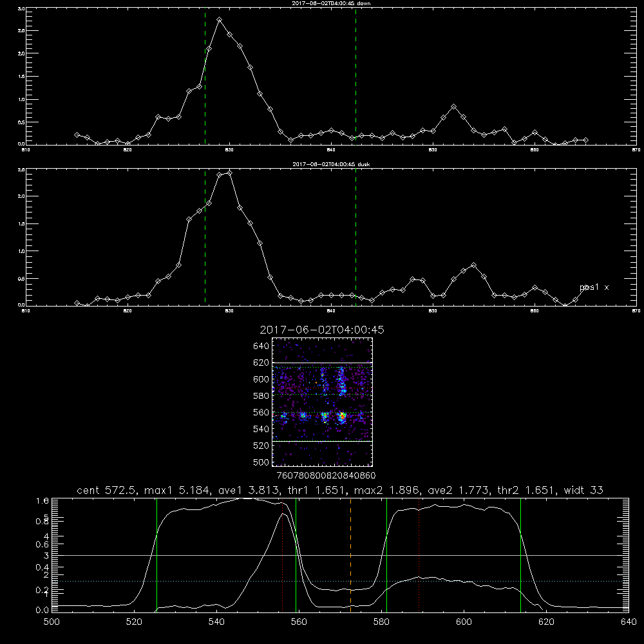The image size is (644, 644).
Task: Click the red dotted line near 589 in bottom plot
Action: click(419, 554)
